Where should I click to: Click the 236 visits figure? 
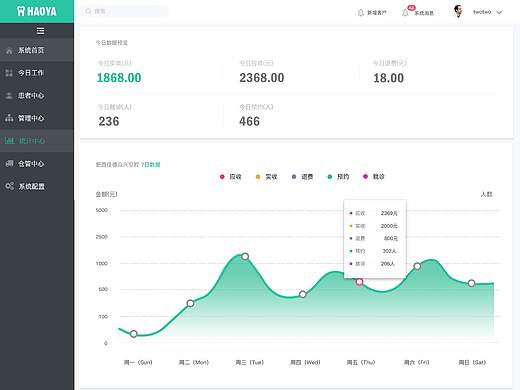click(109, 121)
